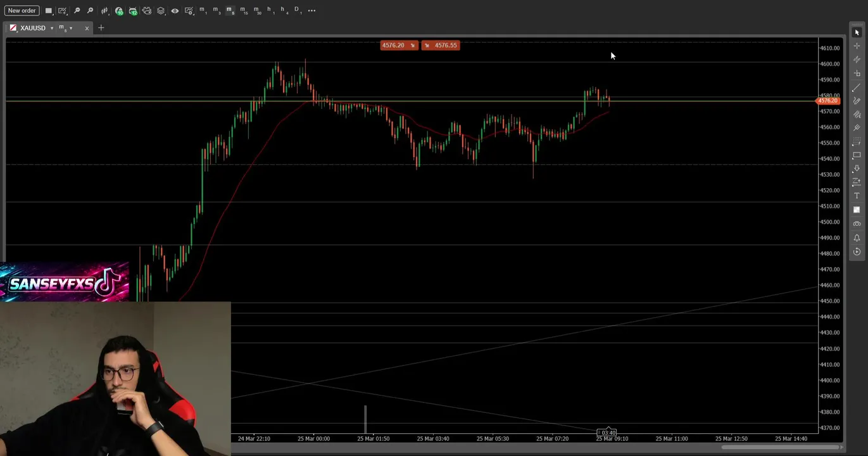This screenshot has width=868, height=456.
Task: Select the equidistant channel tool
Action: point(857,115)
